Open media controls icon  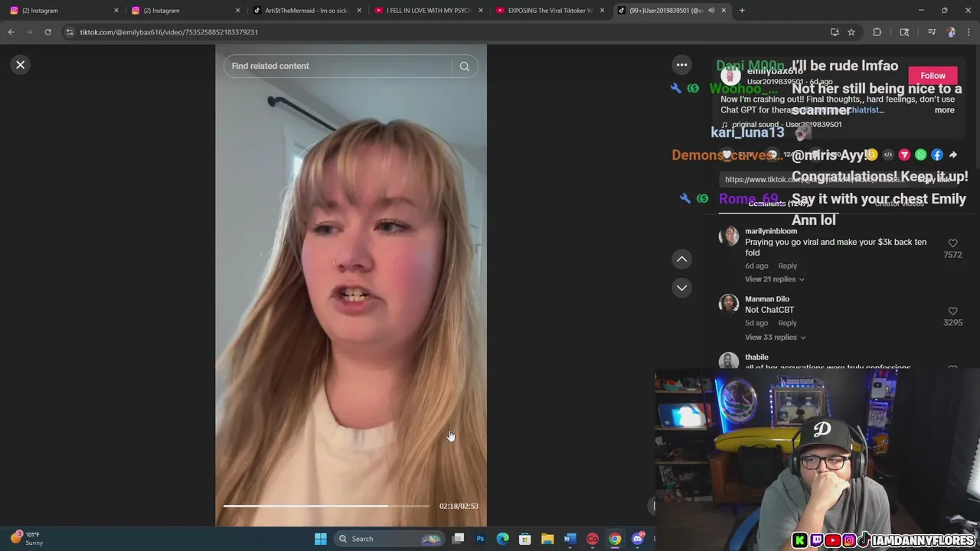pyautogui.click(x=932, y=32)
